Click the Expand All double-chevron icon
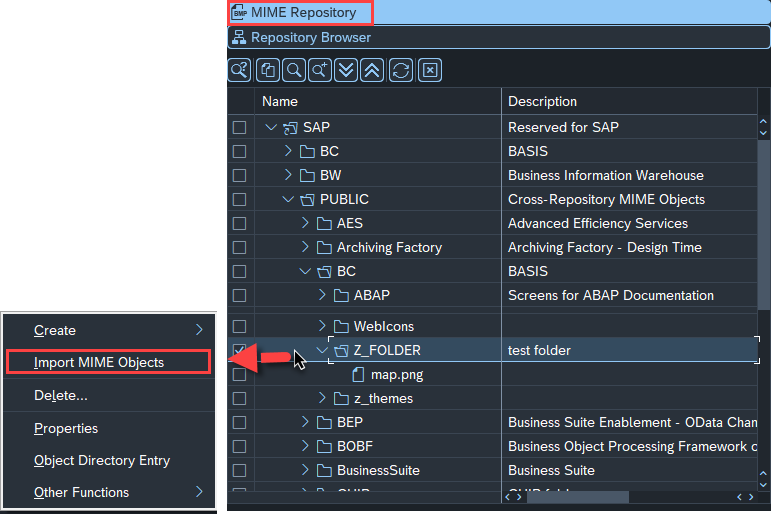Viewport: 771px width, 514px height. click(346, 70)
